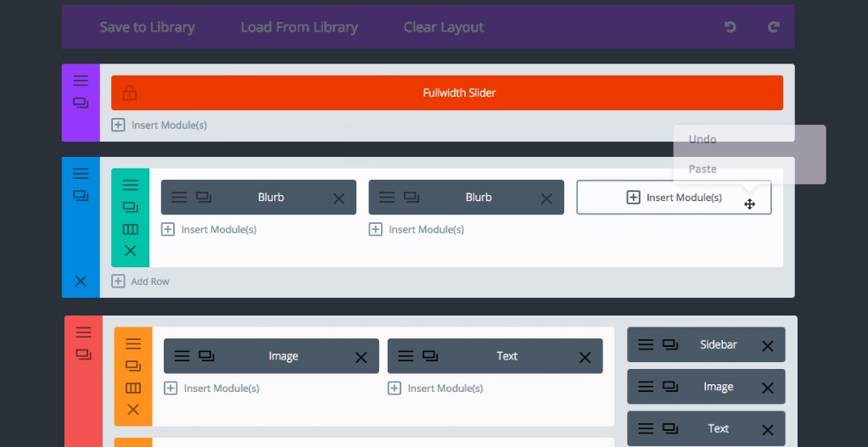Viewport: 868px width, 447px height.
Task: Click the second Blurb module label
Action: [479, 197]
